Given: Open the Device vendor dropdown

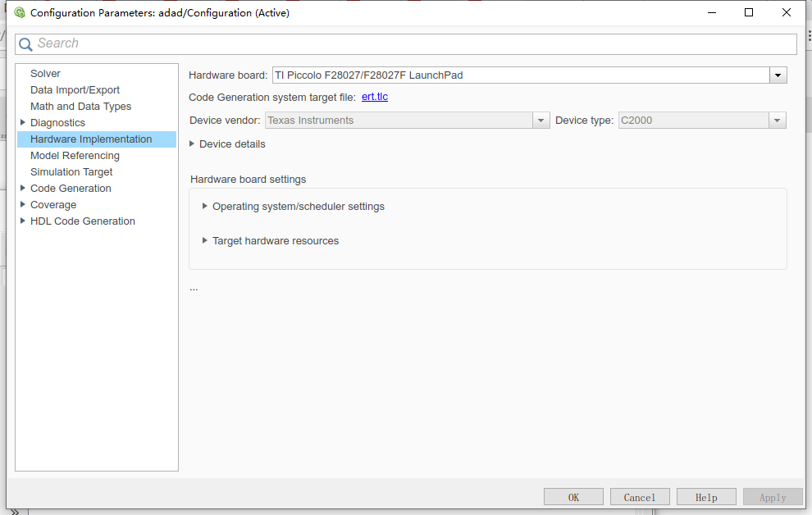Looking at the screenshot, I should pyautogui.click(x=541, y=121).
